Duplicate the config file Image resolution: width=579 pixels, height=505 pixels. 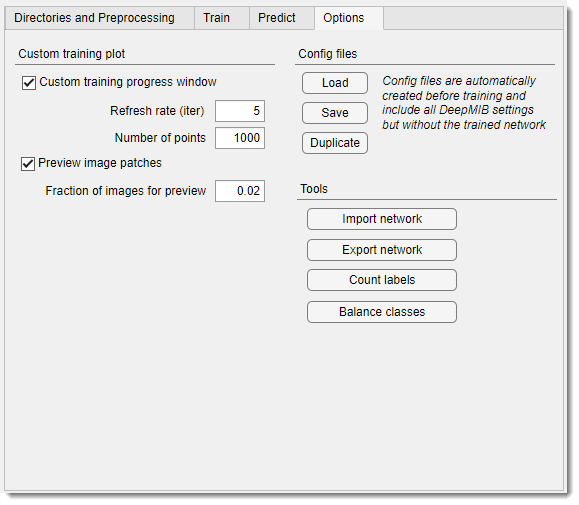(335, 143)
